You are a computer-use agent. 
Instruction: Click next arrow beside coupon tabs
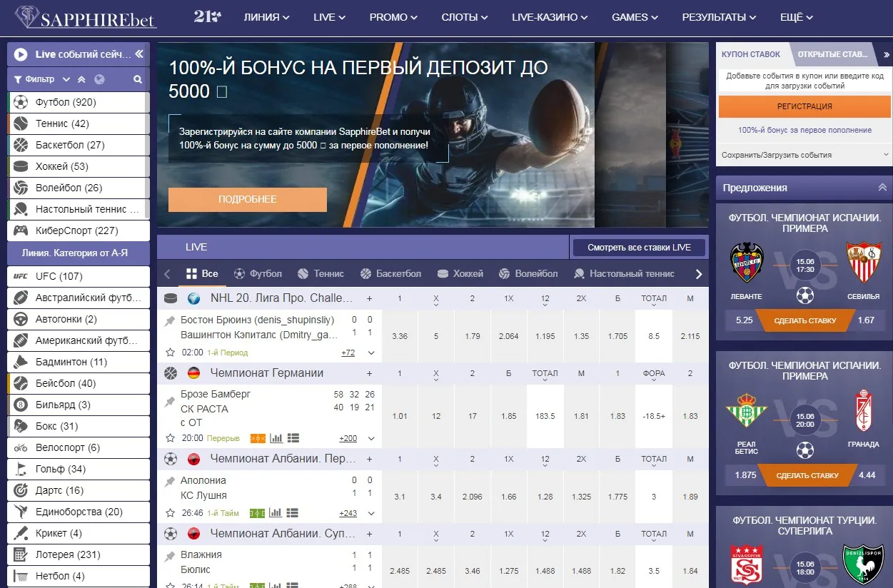[886, 54]
